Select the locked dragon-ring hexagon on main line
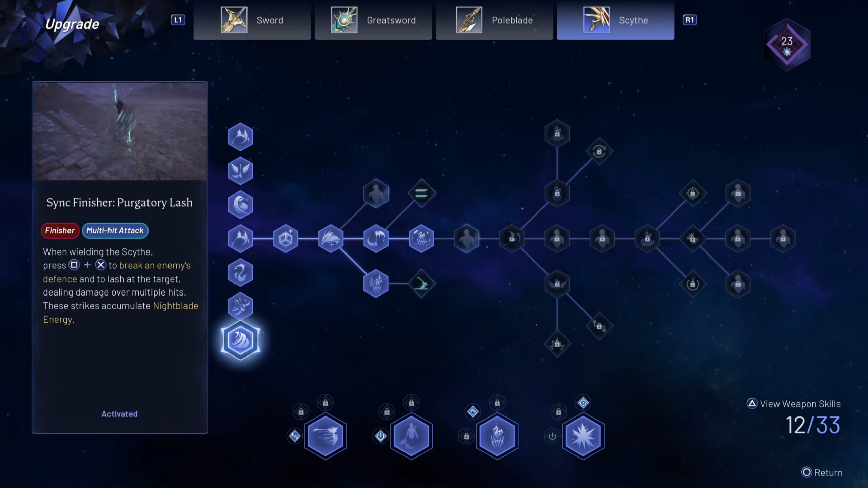The width and height of the screenshot is (868, 488). 647,239
